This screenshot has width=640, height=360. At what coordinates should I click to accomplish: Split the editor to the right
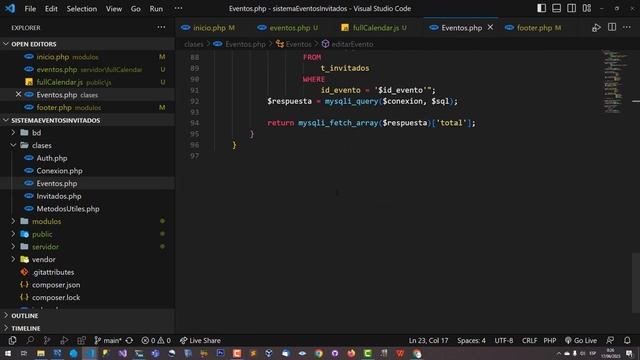tap(612, 27)
